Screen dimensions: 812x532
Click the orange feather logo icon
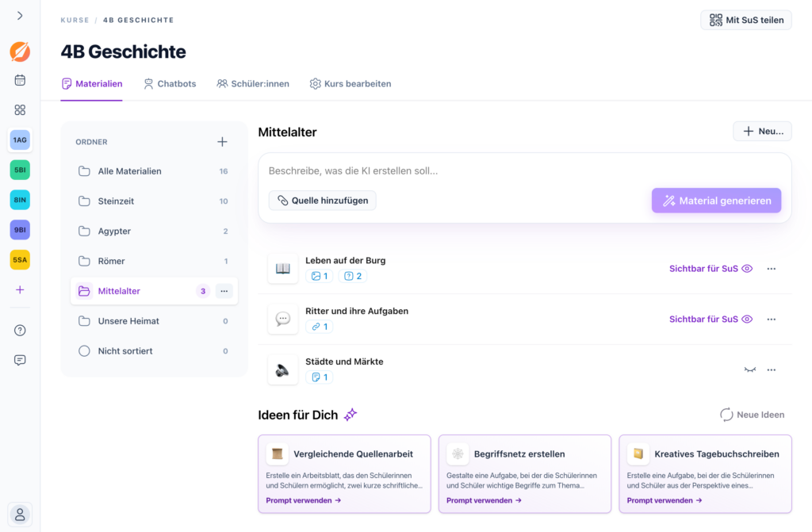(x=20, y=52)
